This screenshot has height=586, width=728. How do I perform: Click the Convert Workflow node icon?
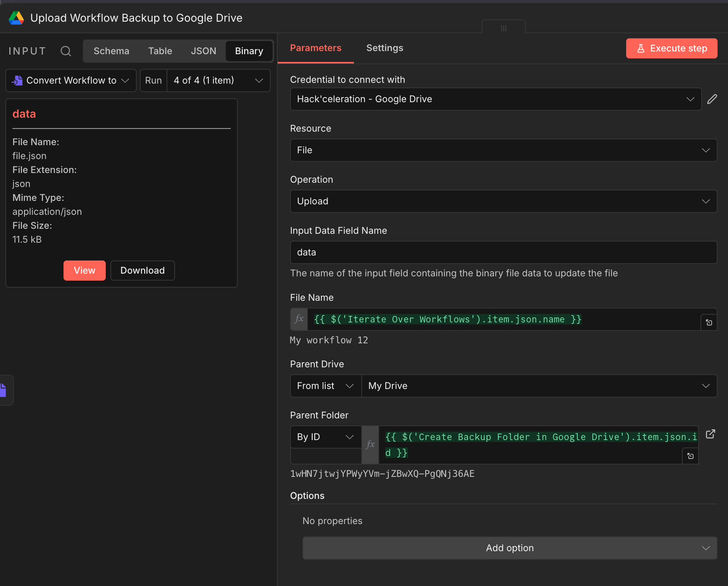pyautogui.click(x=17, y=81)
